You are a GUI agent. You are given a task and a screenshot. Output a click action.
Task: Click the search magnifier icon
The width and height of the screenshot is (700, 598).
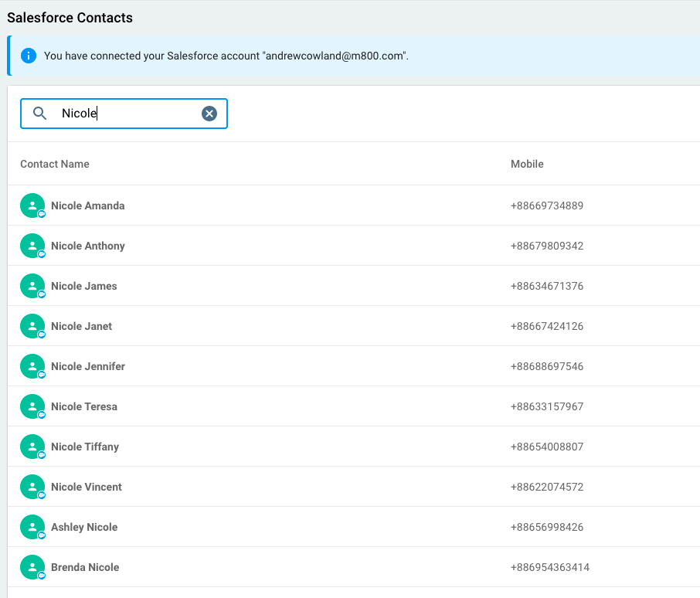click(x=40, y=114)
